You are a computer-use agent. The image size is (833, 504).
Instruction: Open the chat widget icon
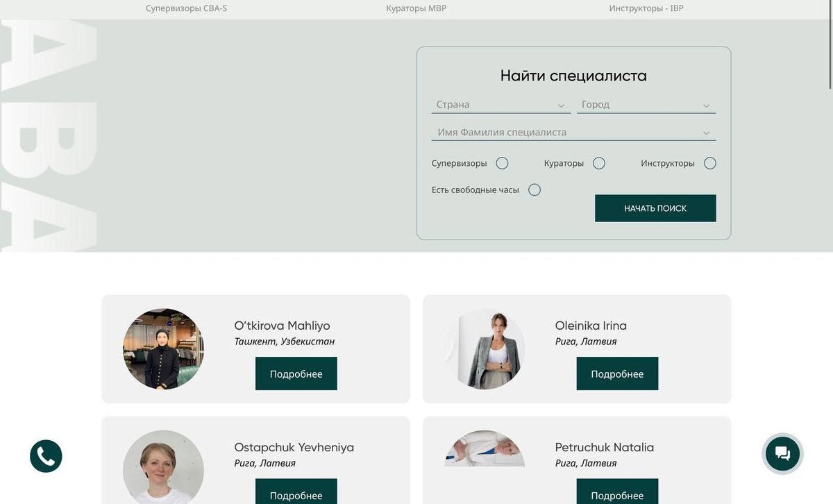pos(782,454)
